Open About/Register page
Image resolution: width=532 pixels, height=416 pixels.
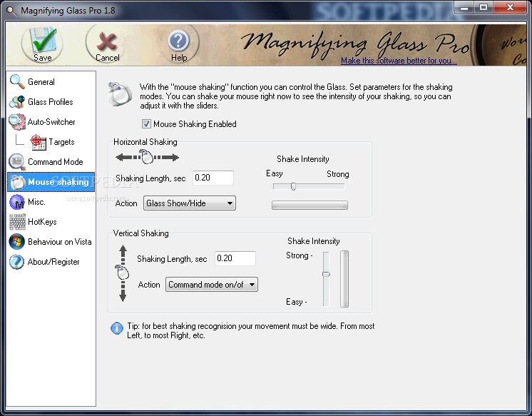[53, 262]
